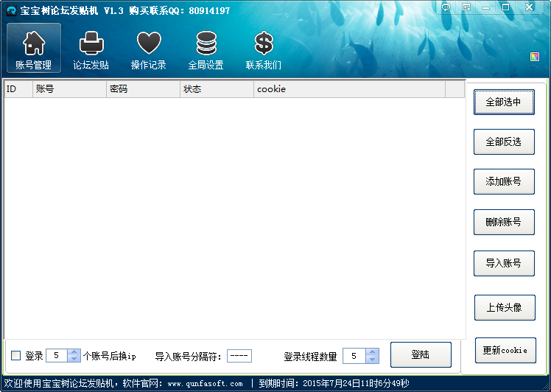Click the feedback form icon in title bar
This screenshot has width=551, height=392.
(x=466, y=7)
